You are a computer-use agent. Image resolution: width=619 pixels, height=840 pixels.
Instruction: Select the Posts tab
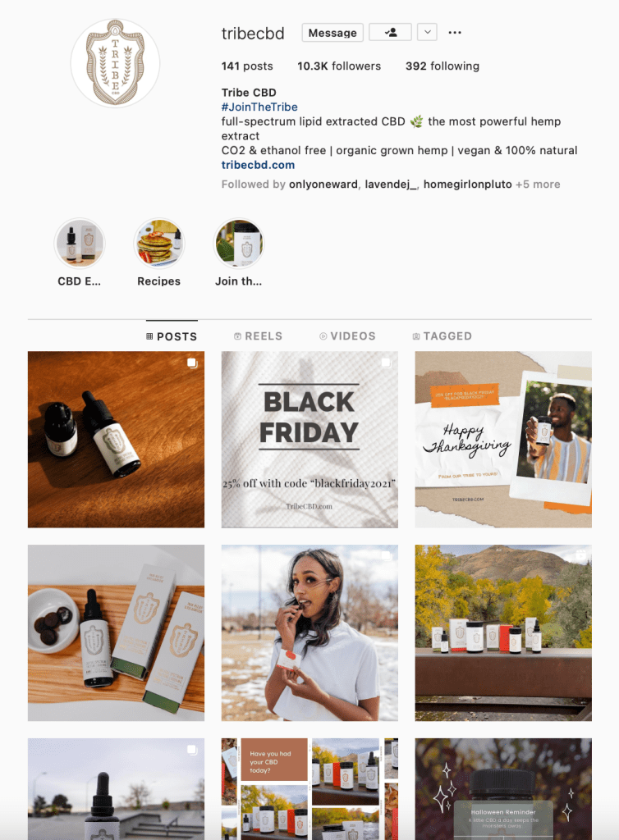point(172,336)
